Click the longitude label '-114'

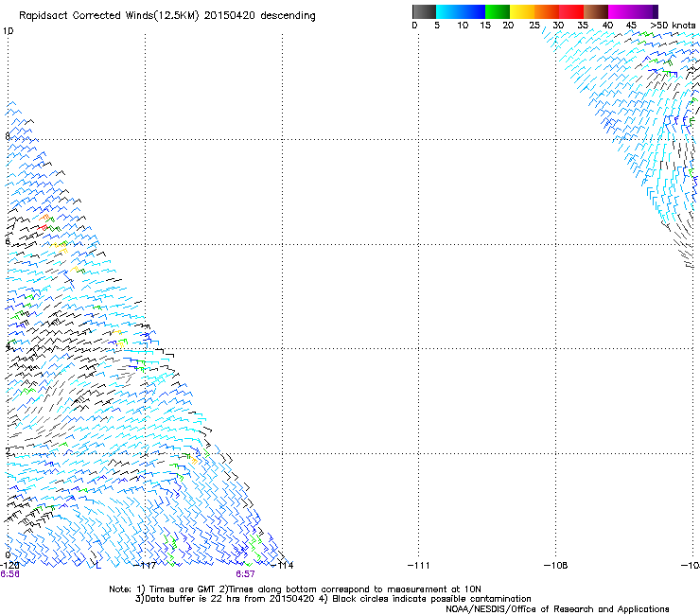(x=283, y=566)
